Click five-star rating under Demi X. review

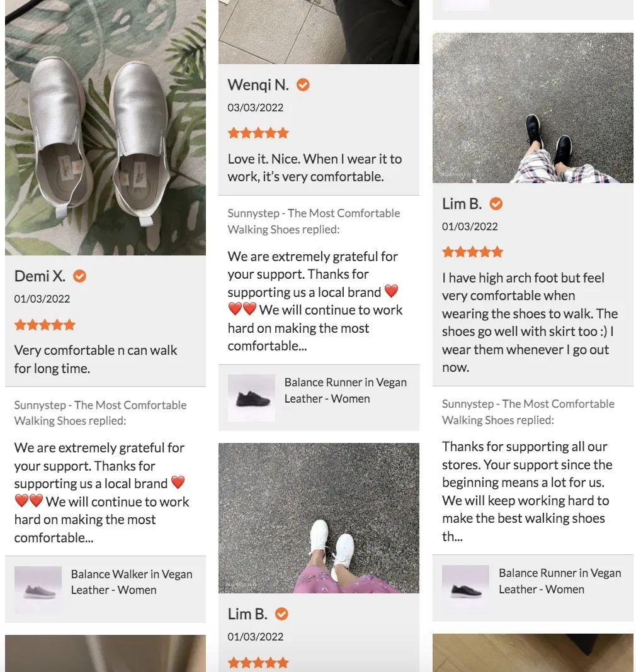45,325
